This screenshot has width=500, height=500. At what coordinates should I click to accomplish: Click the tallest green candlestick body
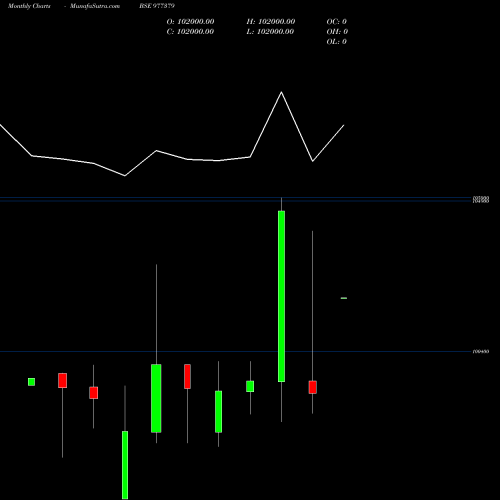pyautogui.click(x=281, y=296)
